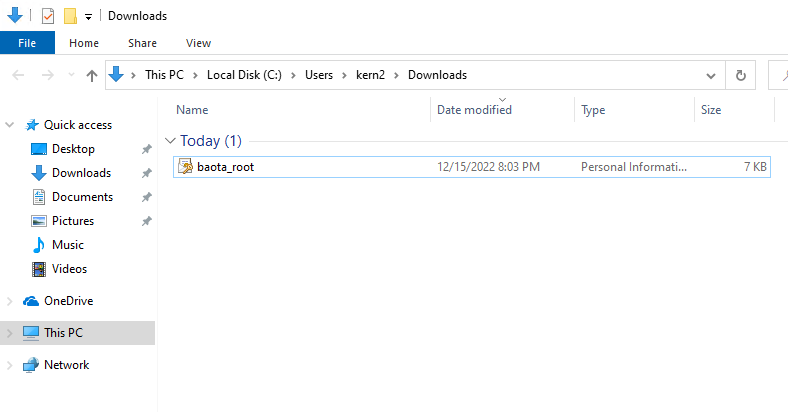
Task: Open the File menu tab
Action: pyautogui.click(x=27, y=43)
